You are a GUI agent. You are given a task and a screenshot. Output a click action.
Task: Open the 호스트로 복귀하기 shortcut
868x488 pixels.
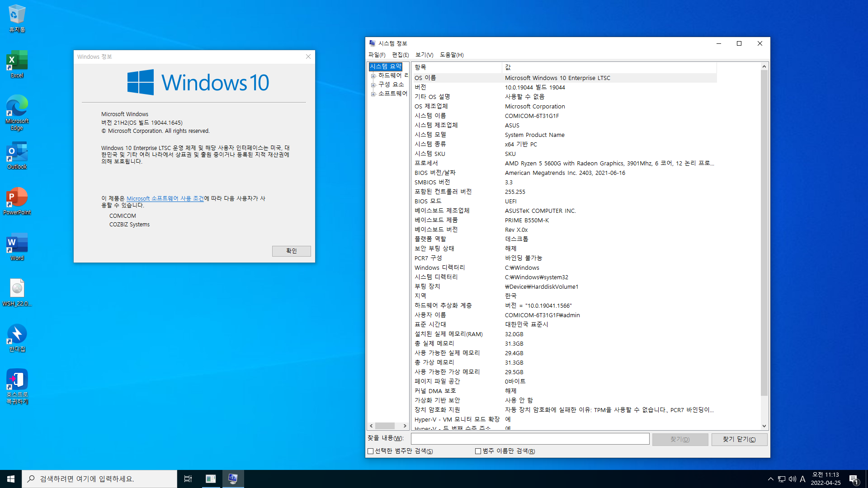[17, 386]
